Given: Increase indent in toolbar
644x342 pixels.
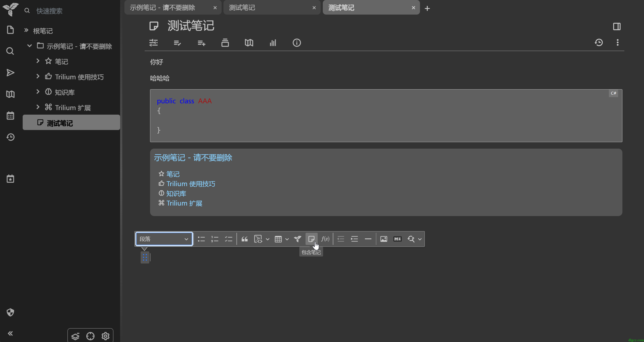Looking at the screenshot, I should (x=354, y=239).
